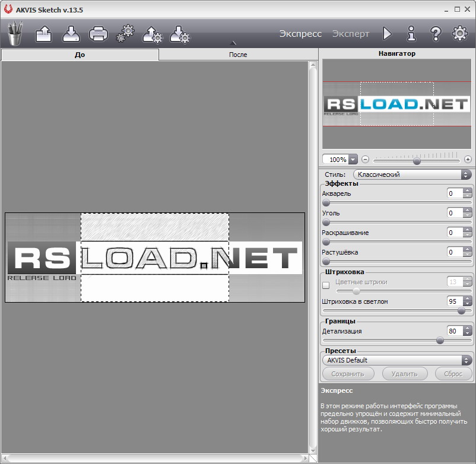Select the После tab
This screenshot has width=476, height=464.
point(238,55)
